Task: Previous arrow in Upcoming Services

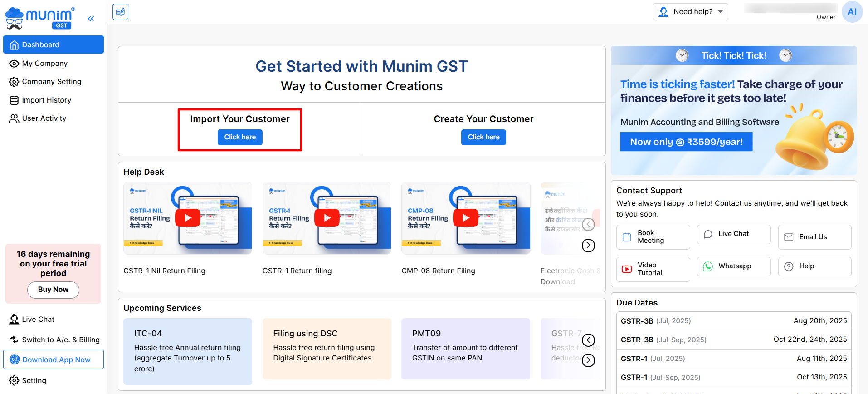Action: pos(588,340)
